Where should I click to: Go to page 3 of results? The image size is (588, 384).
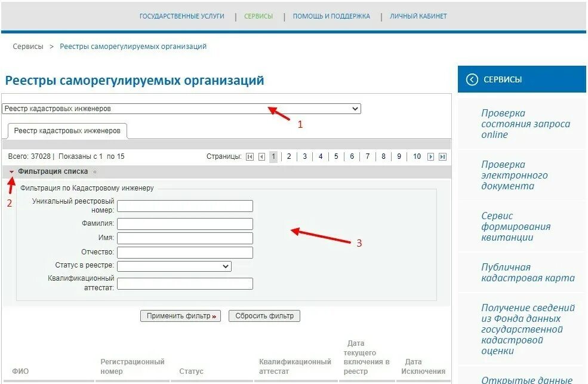[304, 156]
